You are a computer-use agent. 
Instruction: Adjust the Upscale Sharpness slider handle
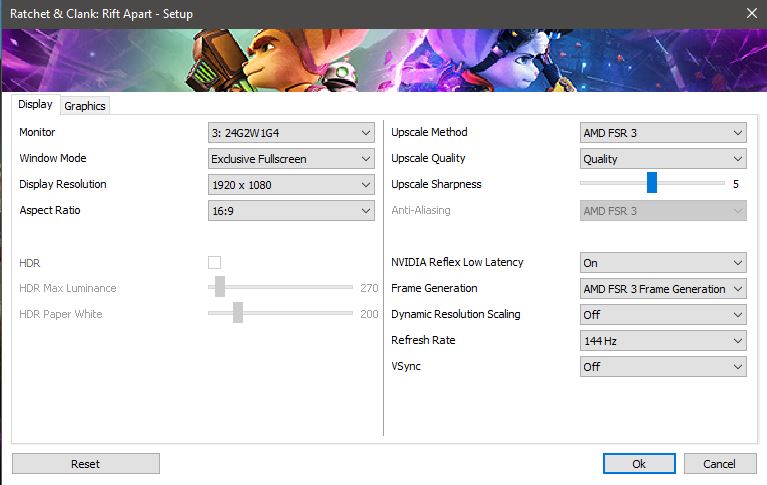[652, 183]
